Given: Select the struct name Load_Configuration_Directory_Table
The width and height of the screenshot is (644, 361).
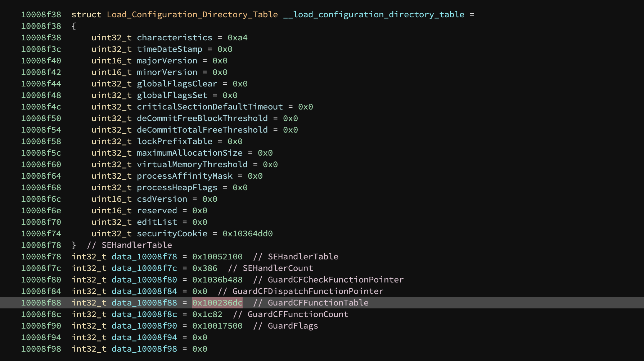Looking at the screenshot, I should pyautogui.click(x=192, y=14).
